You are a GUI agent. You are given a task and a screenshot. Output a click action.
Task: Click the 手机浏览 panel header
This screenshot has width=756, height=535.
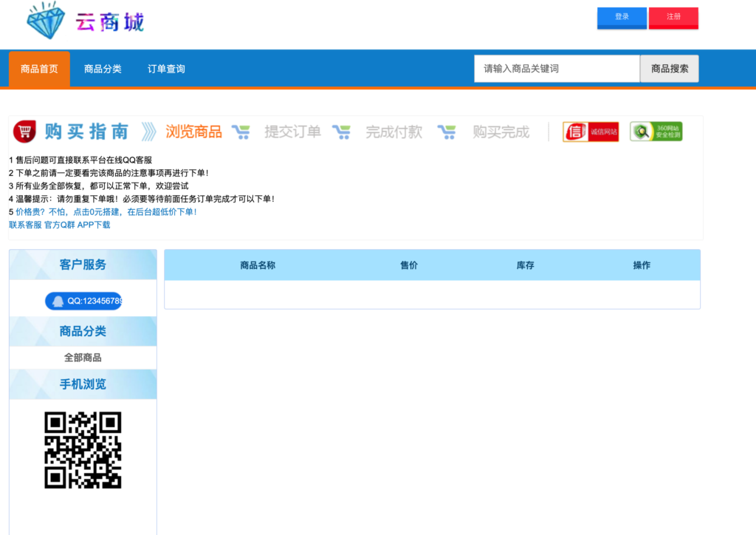[83, 384]
